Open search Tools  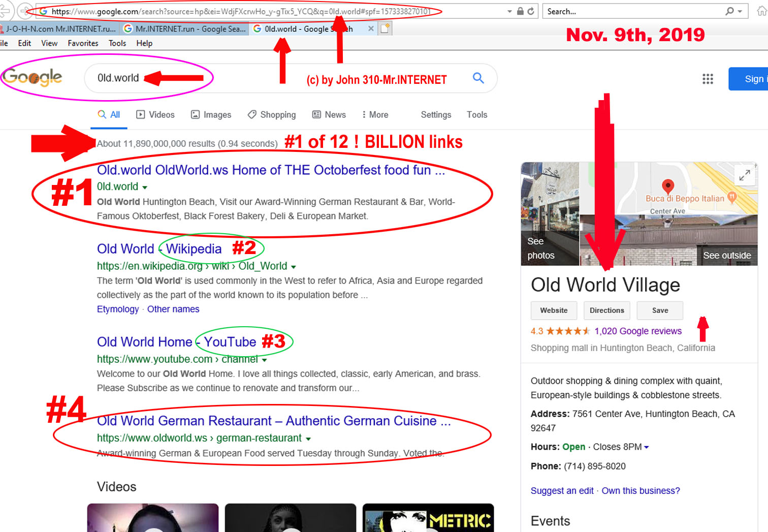click(x=477, y=115)
